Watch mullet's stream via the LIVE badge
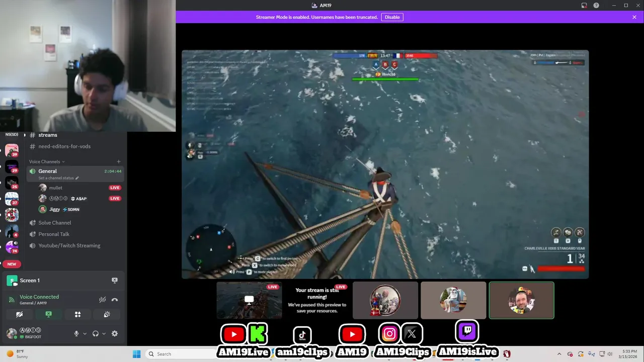The height and width of the screenshot is (362, 644). [x=115, y=188]
